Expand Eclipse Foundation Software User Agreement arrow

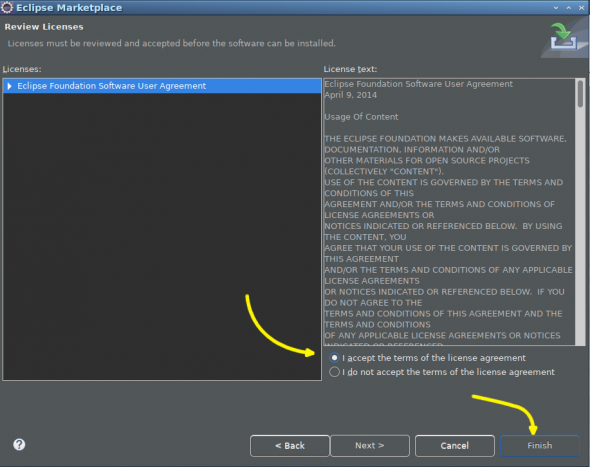9,86
